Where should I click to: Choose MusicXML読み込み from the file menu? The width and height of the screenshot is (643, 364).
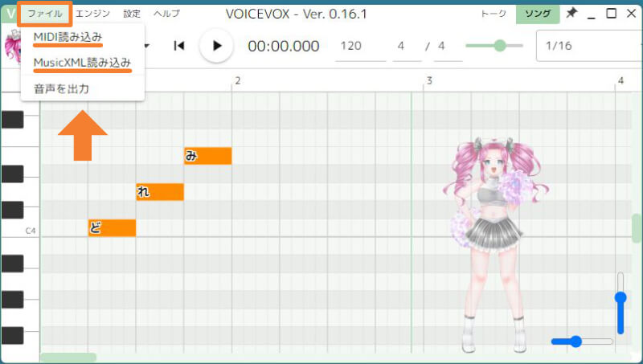[x=82, y=63]
